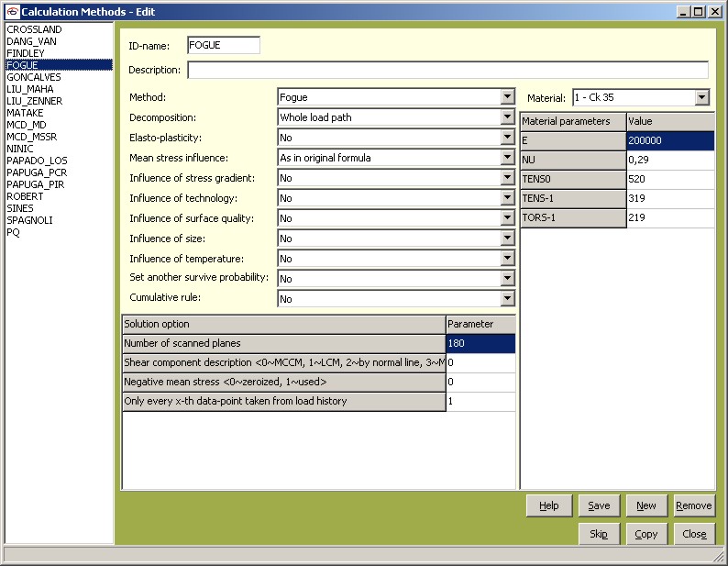Select LIU_MAHA in the methods list
Screen dimensions: 728x566
[59, 89]
